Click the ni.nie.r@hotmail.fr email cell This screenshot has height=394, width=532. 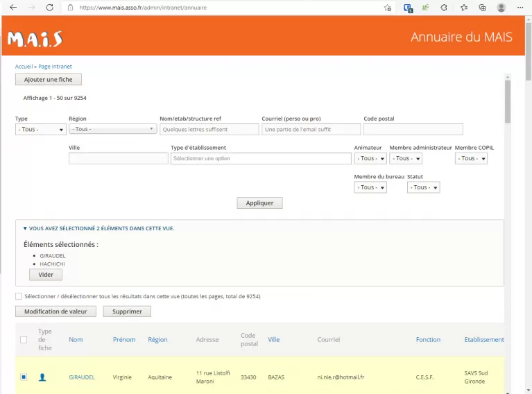tap(341, 377)
